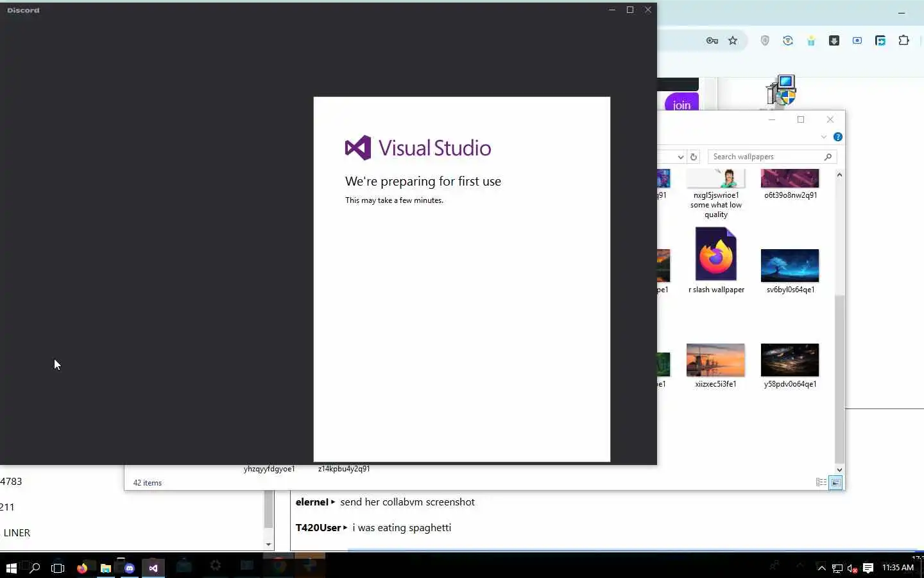Switch to Firefox in the taskbar

click(x=82, y=568)
